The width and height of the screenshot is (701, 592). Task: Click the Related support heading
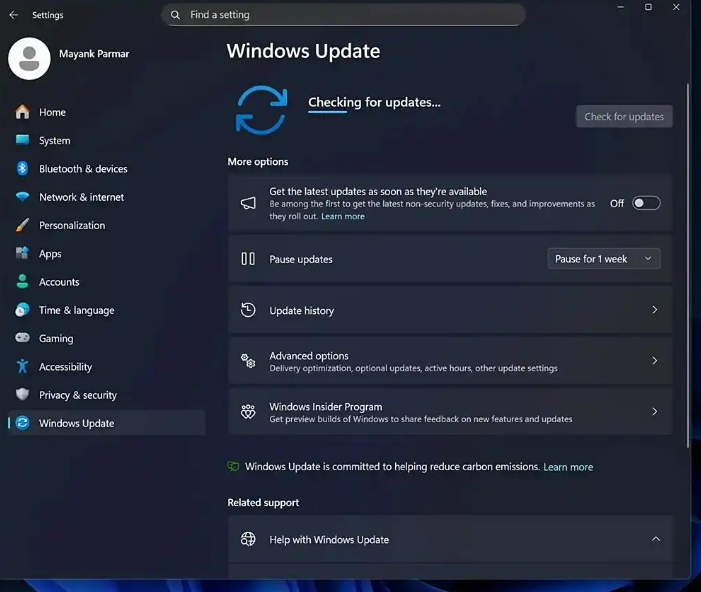[x=263, y=503]
